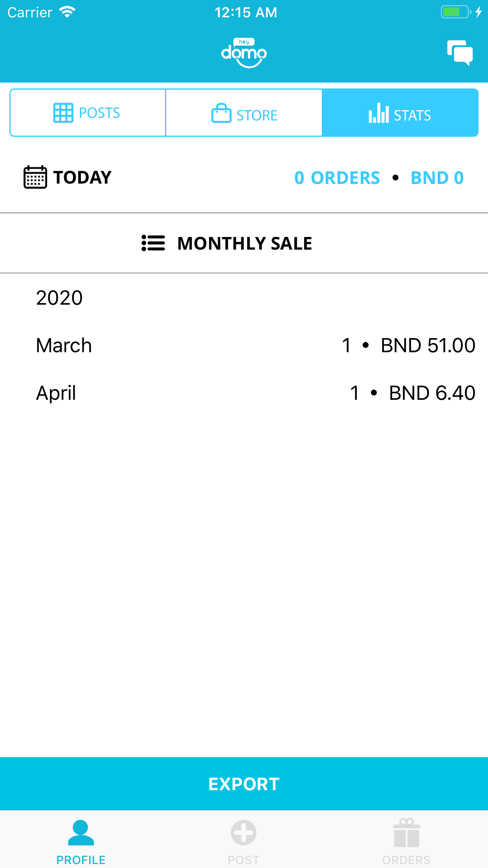Viewport: 488px width, 868px height.
Task: Tap the hey domo logo
Action: (244, 53)
